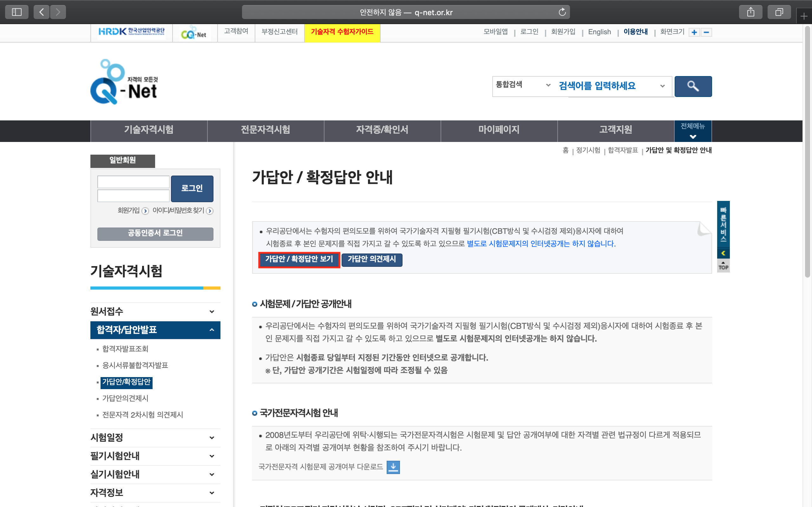Click the 가답안 / 확정답안 보기 button

click(299, 259)
